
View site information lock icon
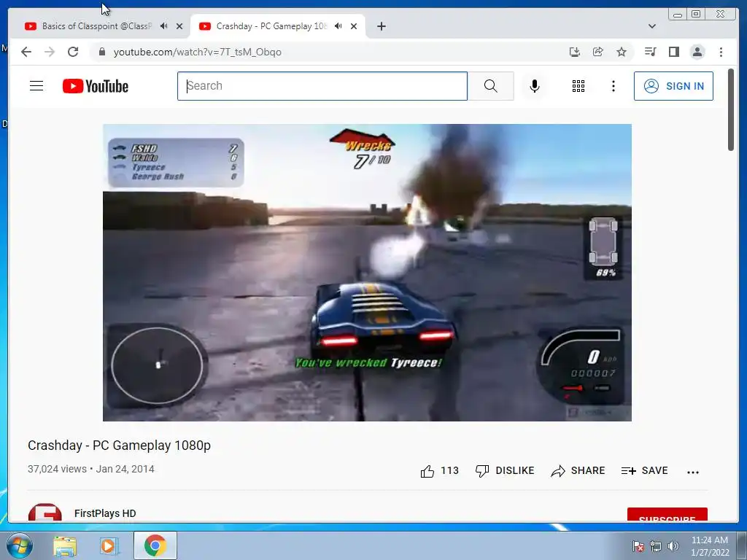(x=102, y=52)
